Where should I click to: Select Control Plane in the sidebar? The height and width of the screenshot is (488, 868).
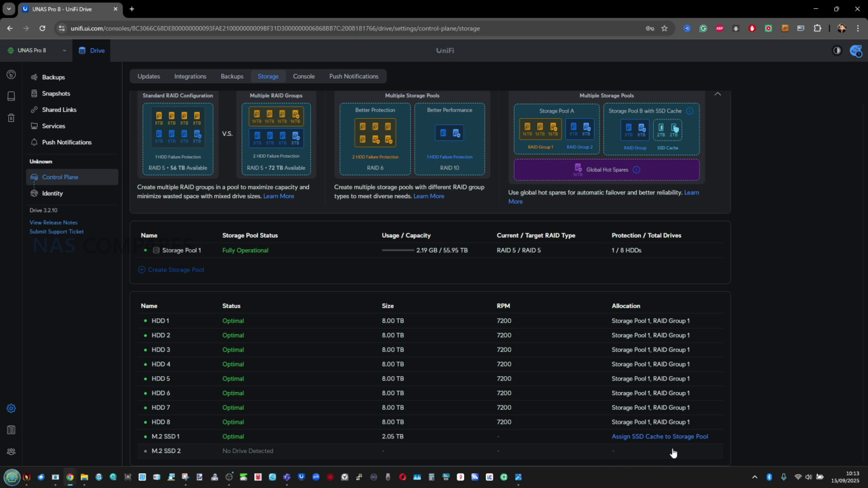coord(72,177)
